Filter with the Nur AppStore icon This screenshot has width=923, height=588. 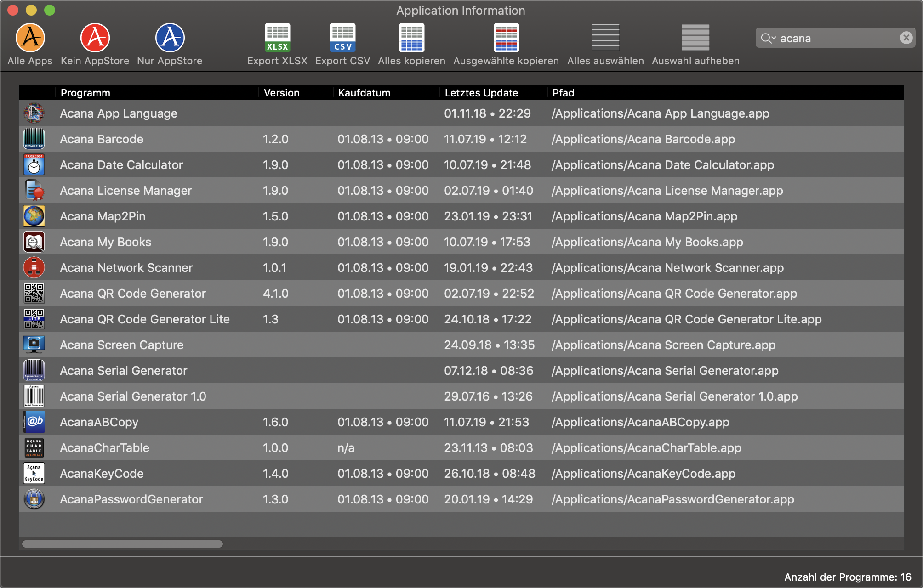coord(170,38)
